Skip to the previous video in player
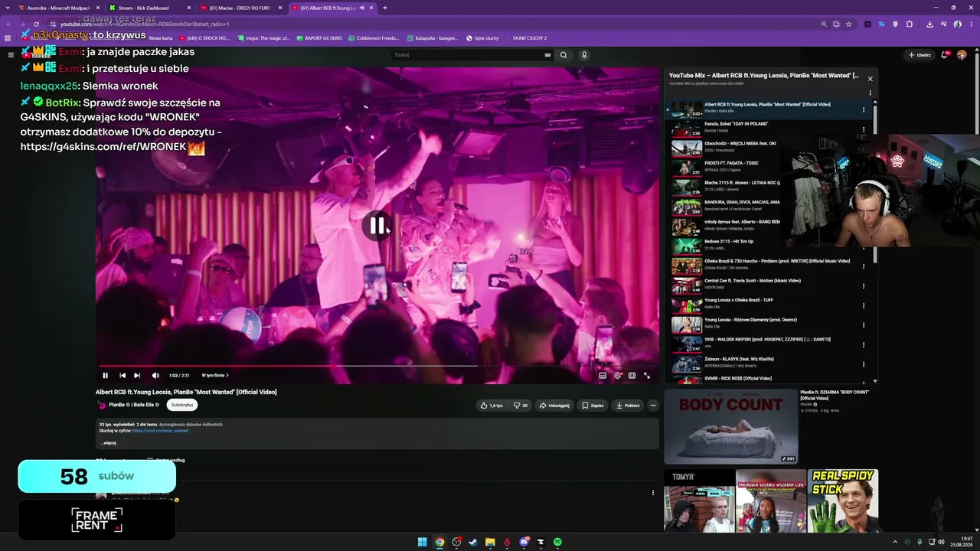The width and height of the screenshot is (980, 551). 122,376
